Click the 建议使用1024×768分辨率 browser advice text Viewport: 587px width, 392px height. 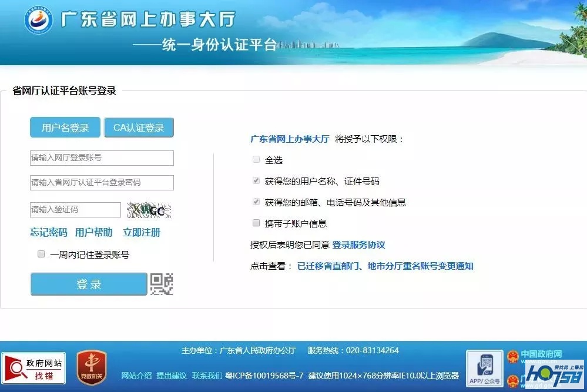click(384, 376)
